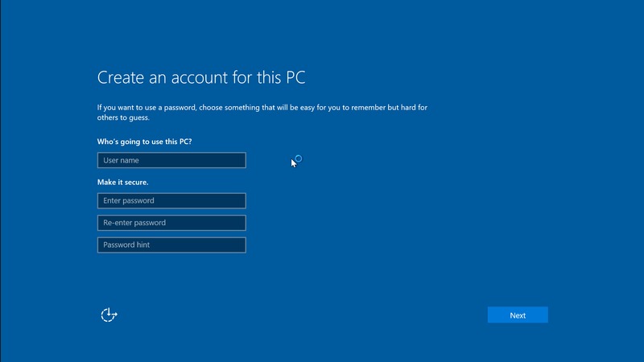
Task: Select the hint box below Re-enter password
Action: pos(171,245)
